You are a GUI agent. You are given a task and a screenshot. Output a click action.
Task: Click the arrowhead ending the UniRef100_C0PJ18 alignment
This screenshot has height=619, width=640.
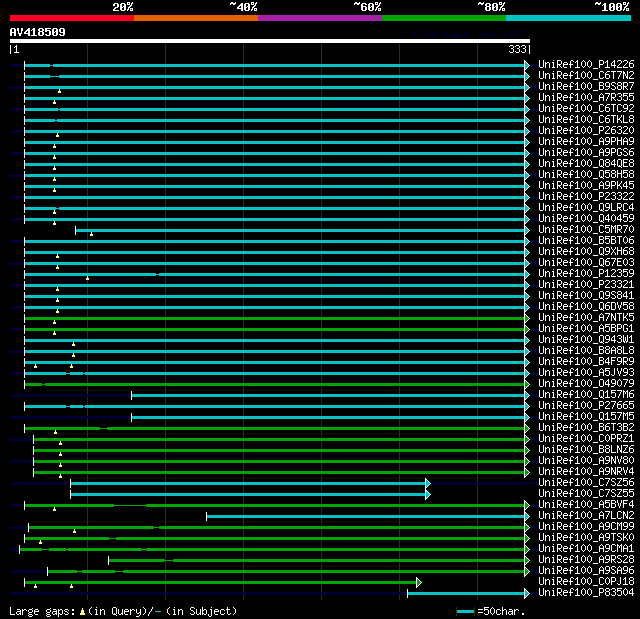[418, 581]
